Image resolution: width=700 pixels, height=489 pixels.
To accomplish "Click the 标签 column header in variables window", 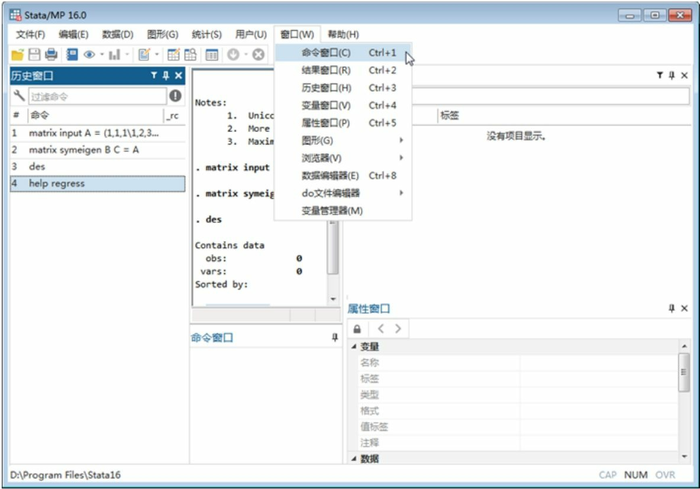I will [565, 116].
